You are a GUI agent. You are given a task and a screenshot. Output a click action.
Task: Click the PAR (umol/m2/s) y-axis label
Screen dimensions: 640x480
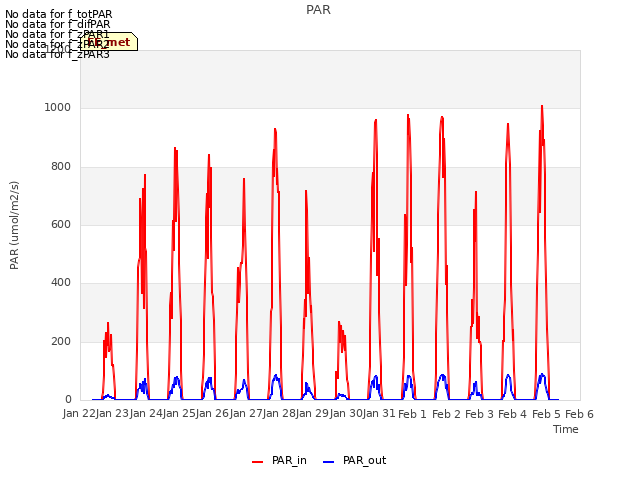click(14, 225)
